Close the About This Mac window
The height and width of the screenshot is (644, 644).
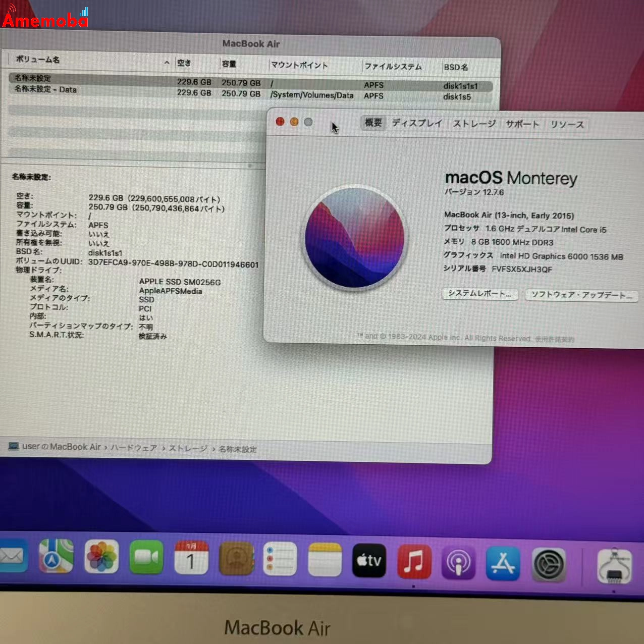click(x=280, y=122)
